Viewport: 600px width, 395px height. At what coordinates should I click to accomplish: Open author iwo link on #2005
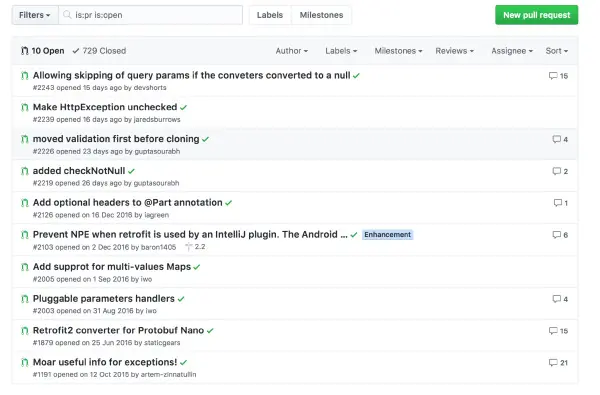[x=146, y=279]
